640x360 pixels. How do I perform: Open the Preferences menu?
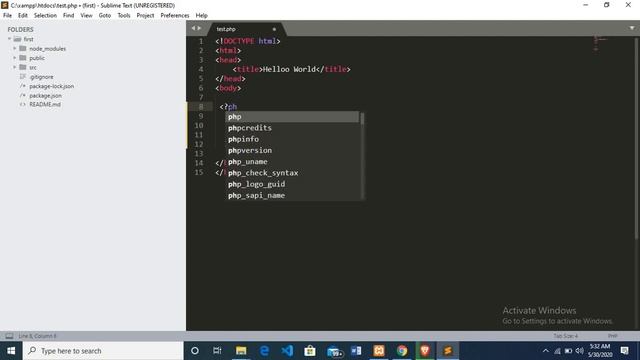point(175,15)
